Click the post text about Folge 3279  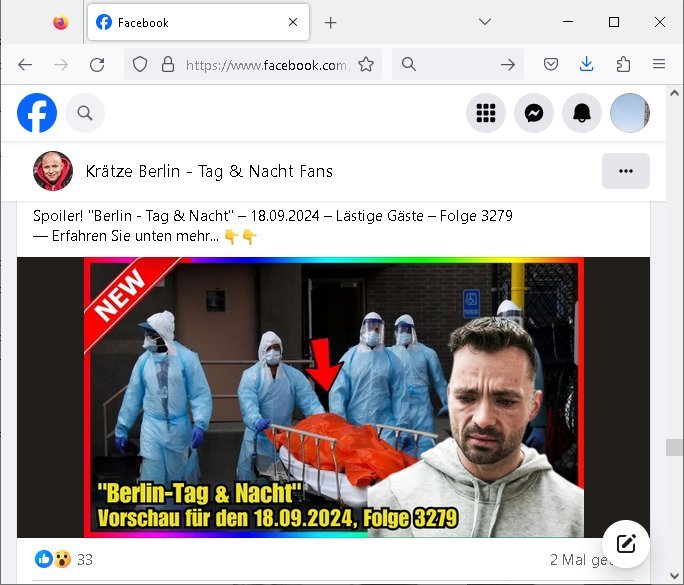click(x=273, y=226)
